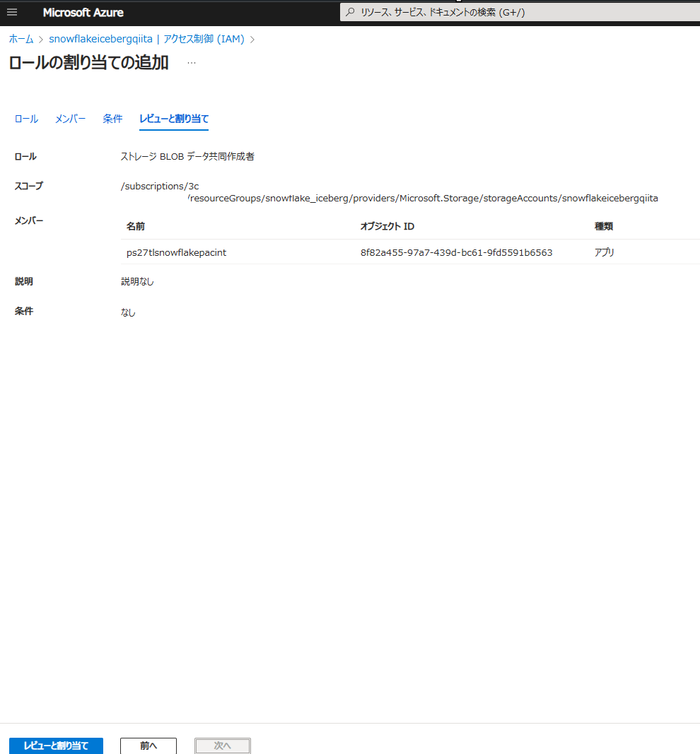Click the 種類 column header
This screenshot has height=754, width=700.
point(604,226)
